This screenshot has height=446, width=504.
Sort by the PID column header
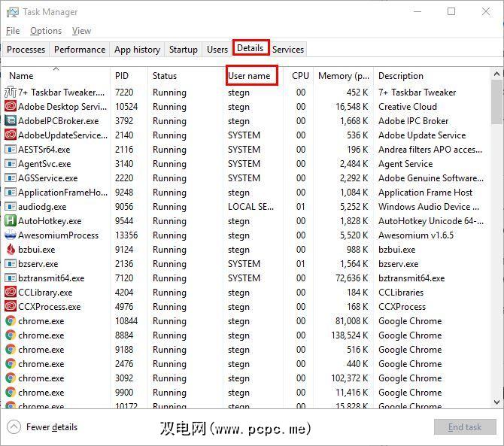tap(129, 76)
